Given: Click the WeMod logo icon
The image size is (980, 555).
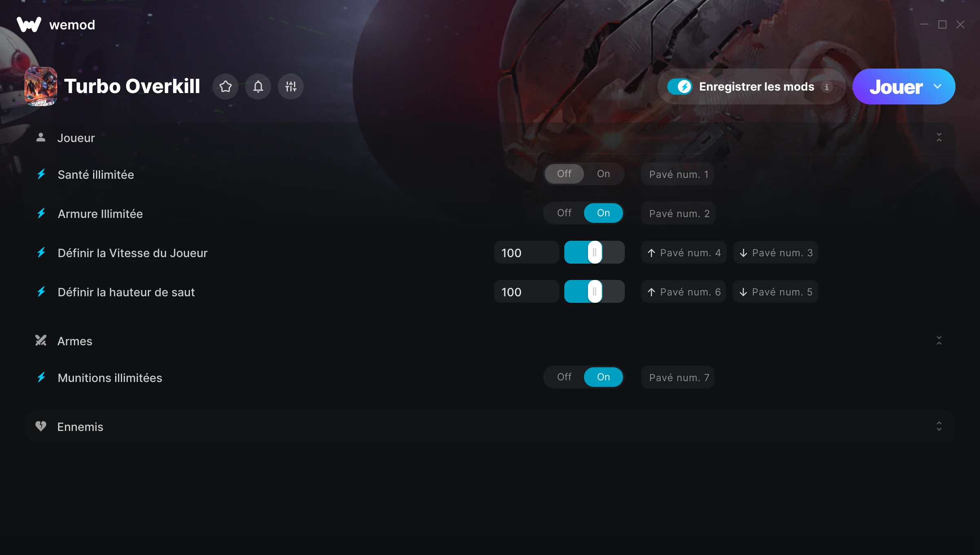Looking at the screenshot, I should point(29,24).
